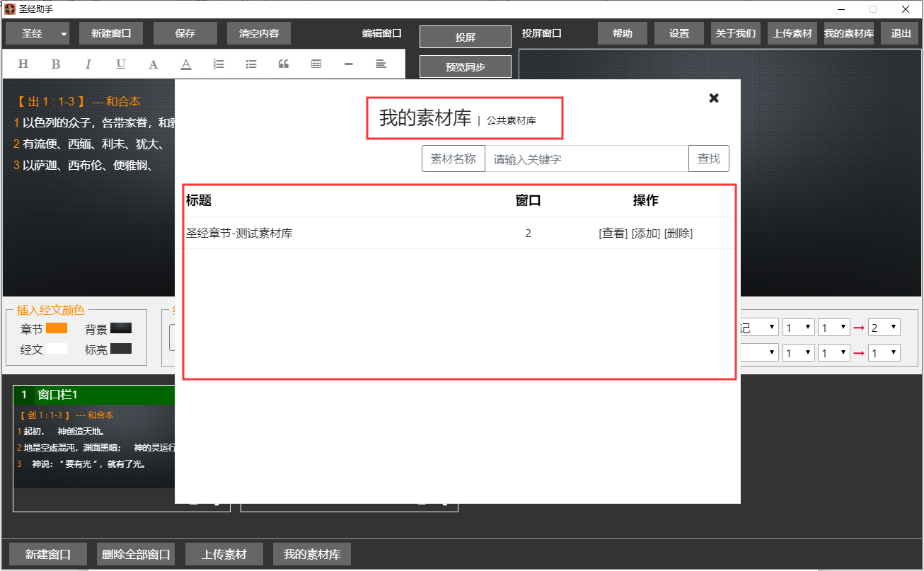Insert a bulleted list
The width and height of the screenshot is (924, 571).
click(251, 64)
